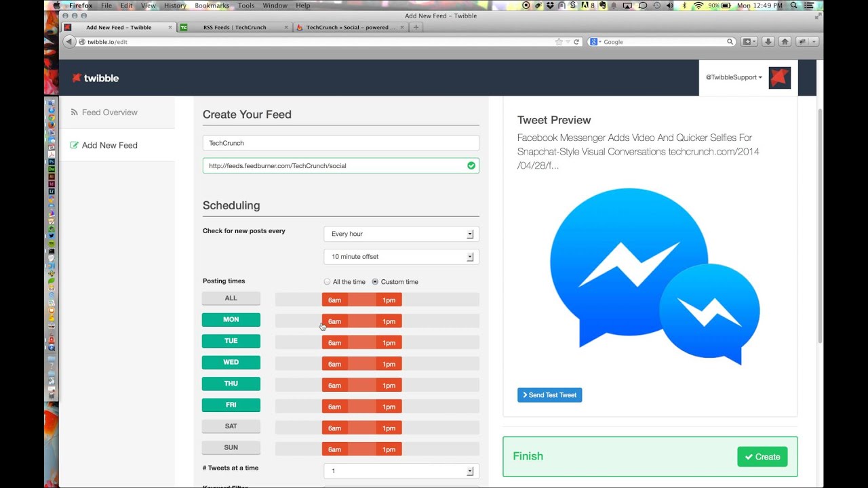
Task: Open the Apple menu
Action: pos(57,5)
